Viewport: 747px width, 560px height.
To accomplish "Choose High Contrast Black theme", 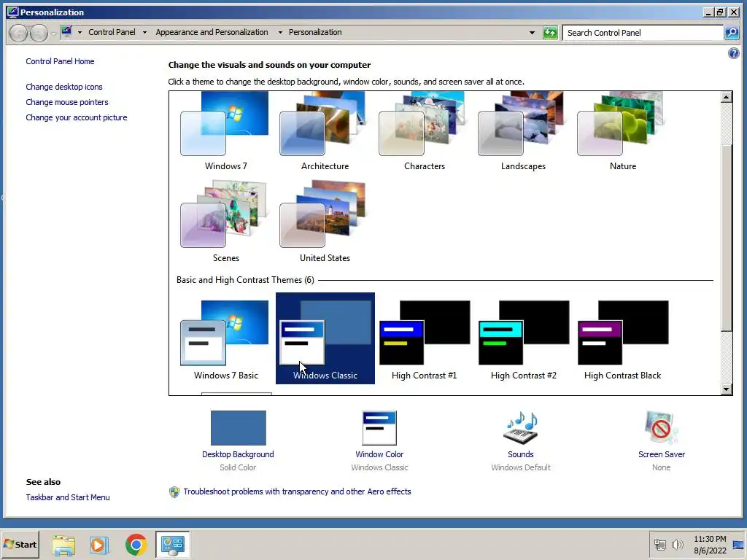I will 623,338.
